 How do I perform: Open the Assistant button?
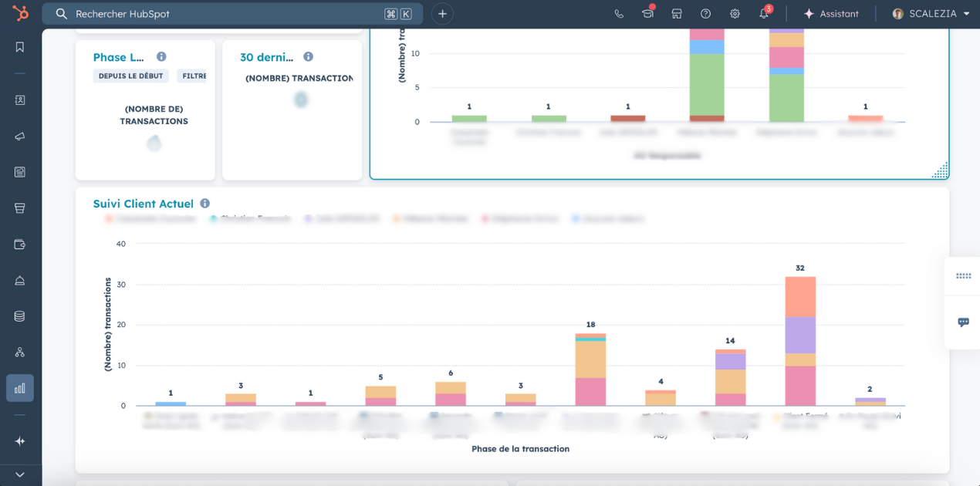[x=831, y=14]
